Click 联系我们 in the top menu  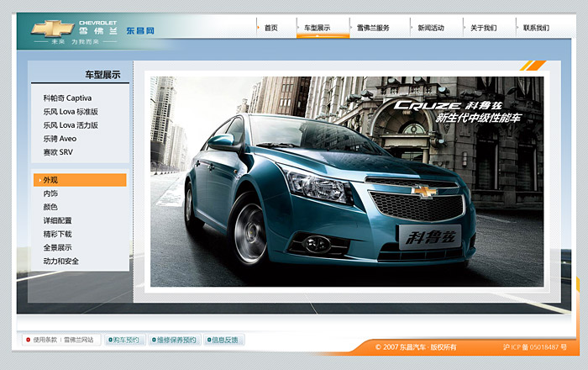[x=536, y=28]
